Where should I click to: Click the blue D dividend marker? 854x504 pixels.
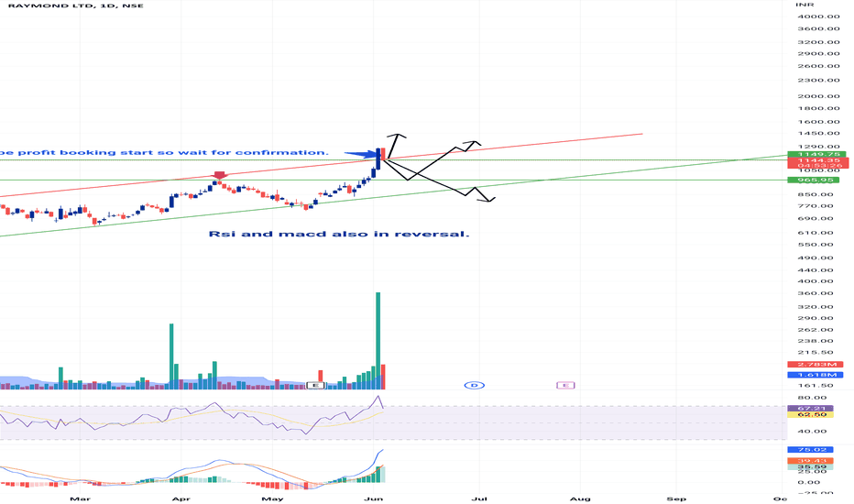pos(475,385)
